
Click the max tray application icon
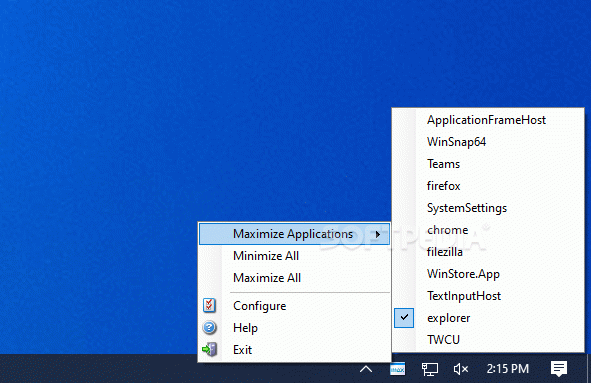(x=397, y=369)
